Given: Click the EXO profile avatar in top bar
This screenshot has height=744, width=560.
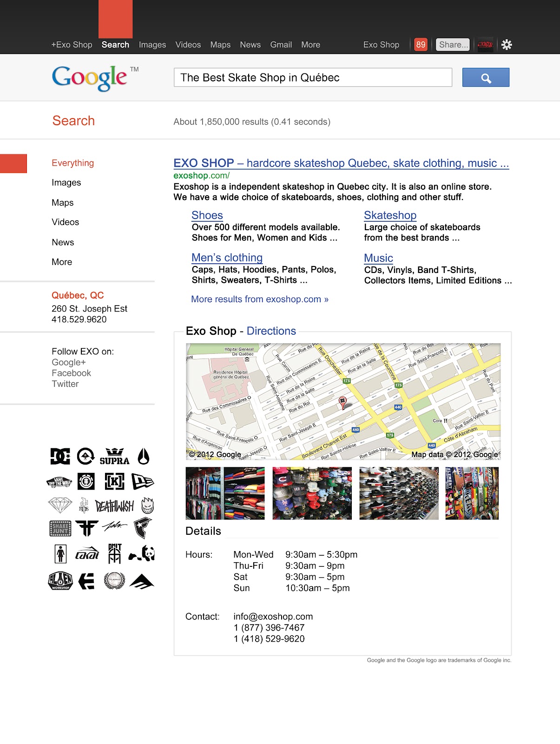Looking at the screenshot, I should pyautogui.click(x=485, y=45).
